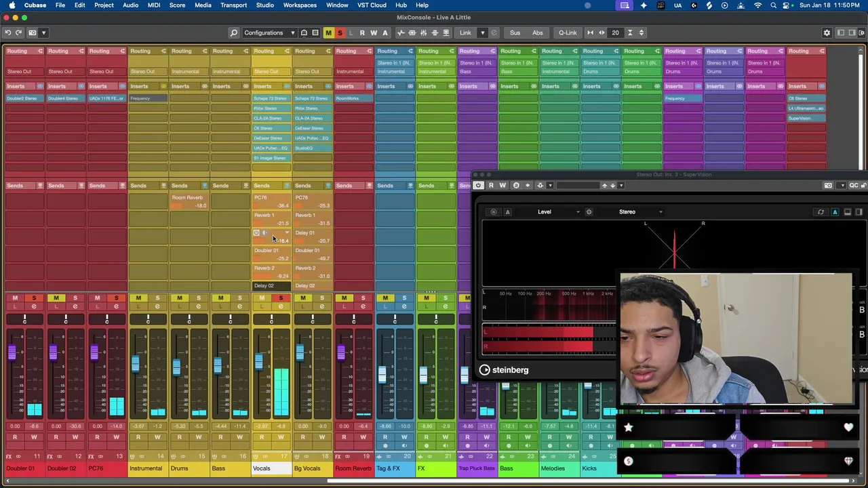
Task: Enable Read automation on Instrumental channel
Action: click(x=138, y=437)
